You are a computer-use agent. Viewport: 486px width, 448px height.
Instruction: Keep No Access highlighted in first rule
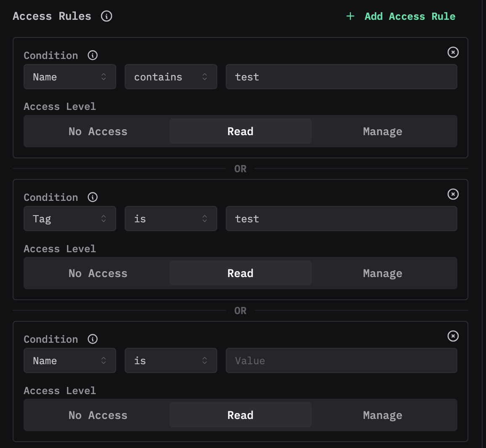pos(98,131)
